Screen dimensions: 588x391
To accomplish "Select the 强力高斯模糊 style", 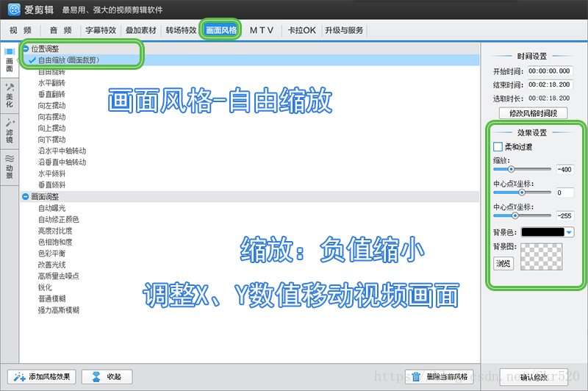I will pyautogui.click(x=59, y=310).
